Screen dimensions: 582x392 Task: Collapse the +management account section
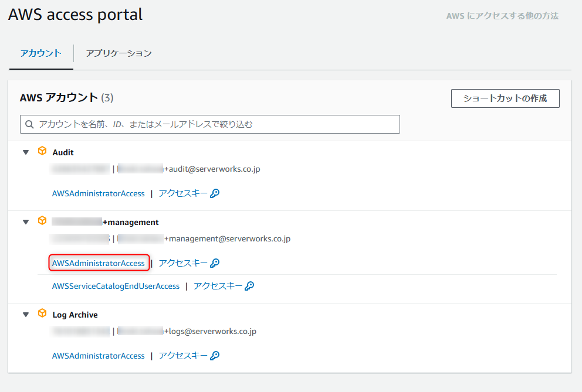(26, 221)
